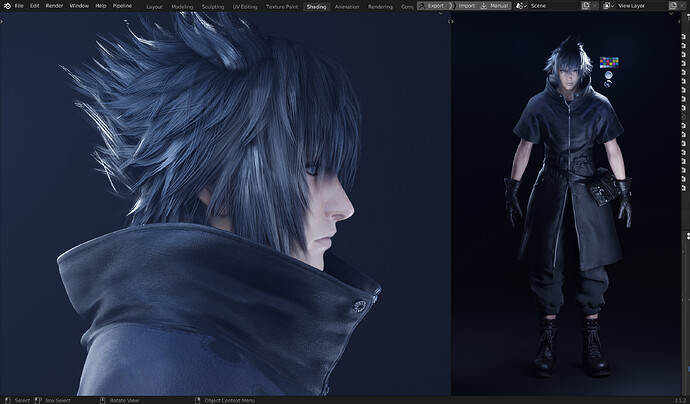Image resolution: width=690 pixels, height=404 pixels.
Task: Open the Pipeline menu
Action: pos(122,6)
